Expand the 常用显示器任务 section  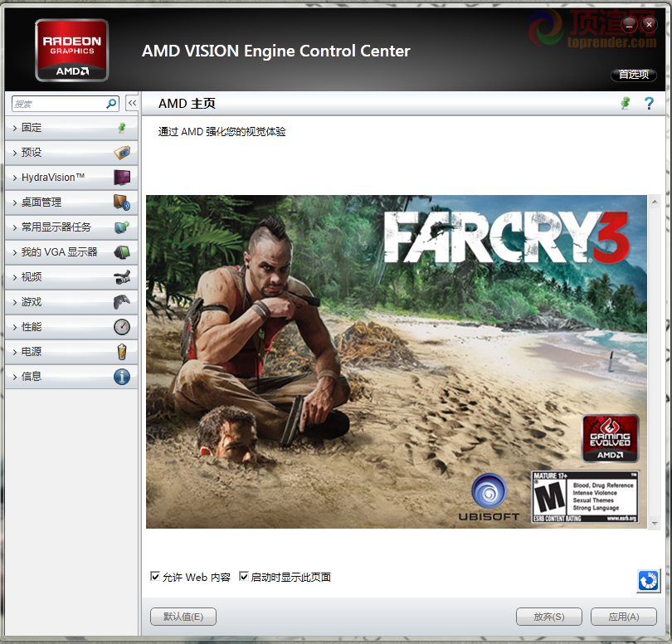tap(71, 227)
